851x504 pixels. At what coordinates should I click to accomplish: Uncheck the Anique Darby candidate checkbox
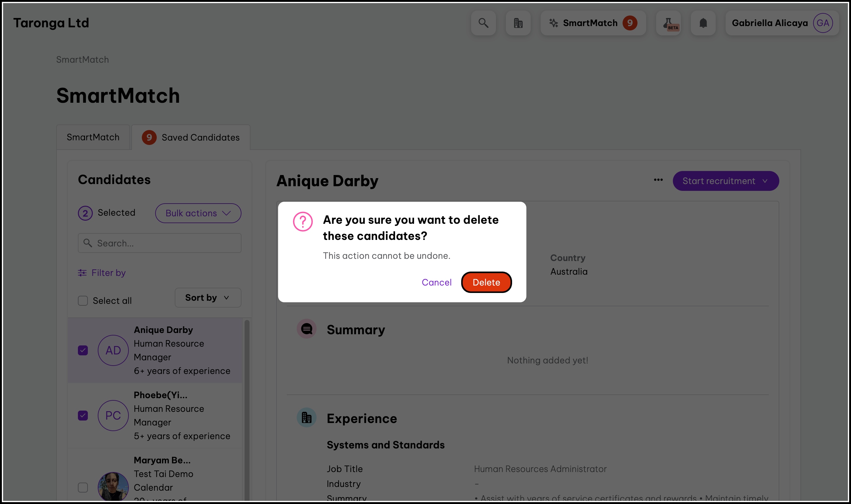click(83, 350)
